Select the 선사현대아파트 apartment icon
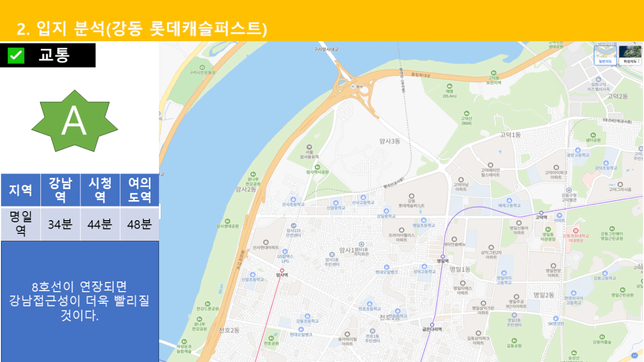Viewport: 644px width, 362px height. [265, 242]
